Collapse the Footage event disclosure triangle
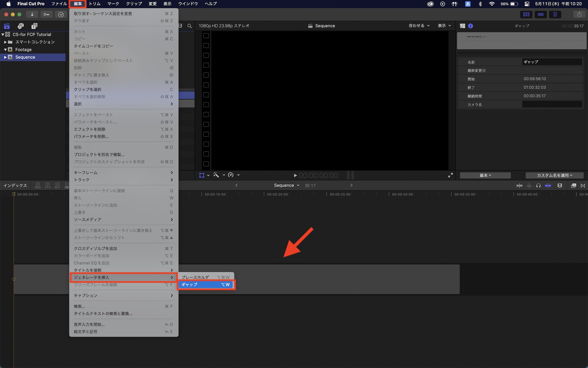 tap(5, 50)
